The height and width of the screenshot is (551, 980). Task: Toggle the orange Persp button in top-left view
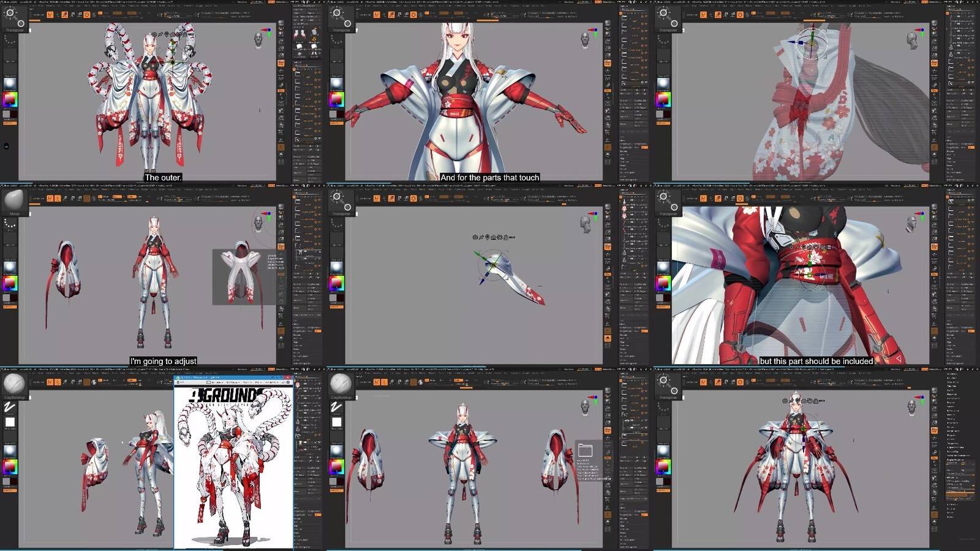click(281, 63)
